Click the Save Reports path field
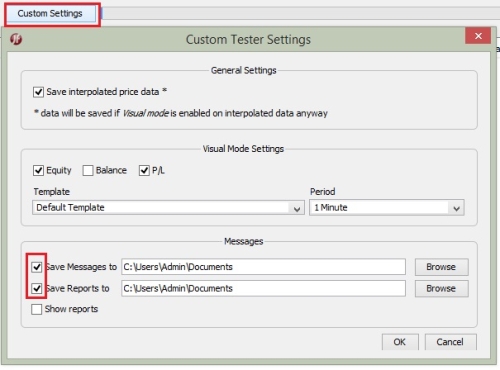 (263, 288)
